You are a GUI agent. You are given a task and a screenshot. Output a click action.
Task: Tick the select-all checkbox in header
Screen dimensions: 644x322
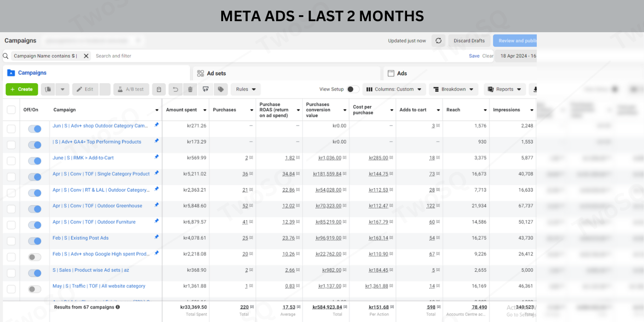(x=11, y=110)
